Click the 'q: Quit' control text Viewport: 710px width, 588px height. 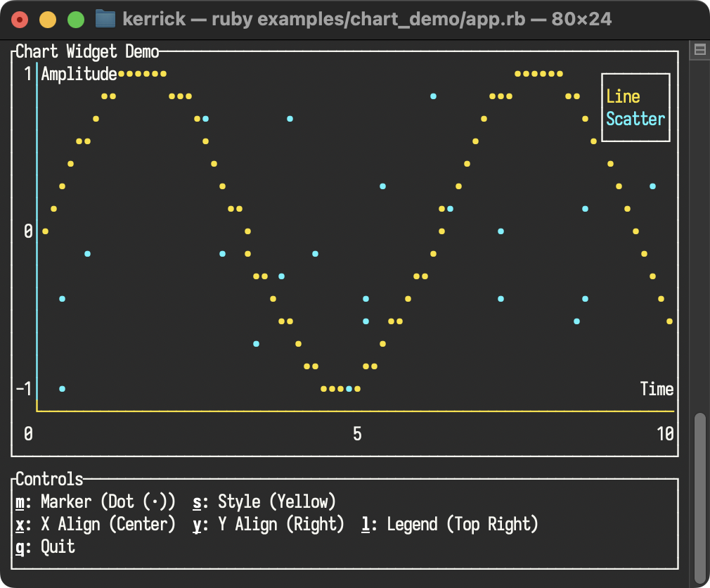click(x=45, y=547)
